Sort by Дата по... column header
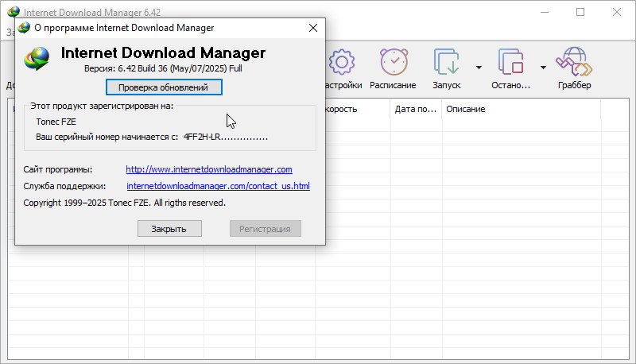The image size is (636, 364). click(x=416, y=109)
